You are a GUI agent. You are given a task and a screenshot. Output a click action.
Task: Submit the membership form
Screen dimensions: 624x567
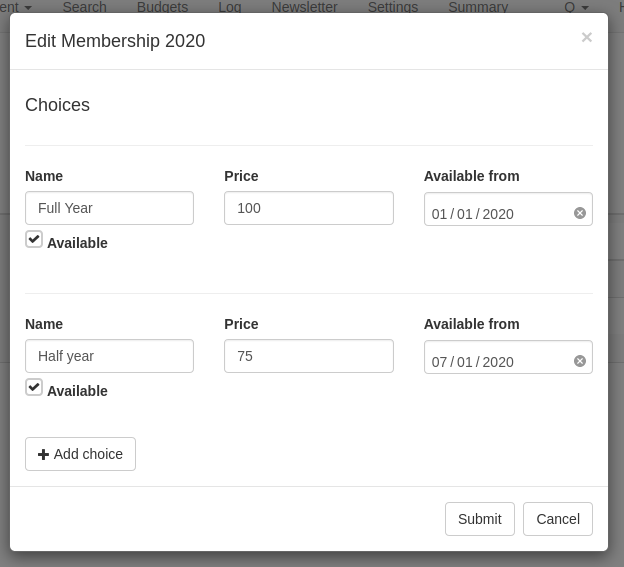479,519
